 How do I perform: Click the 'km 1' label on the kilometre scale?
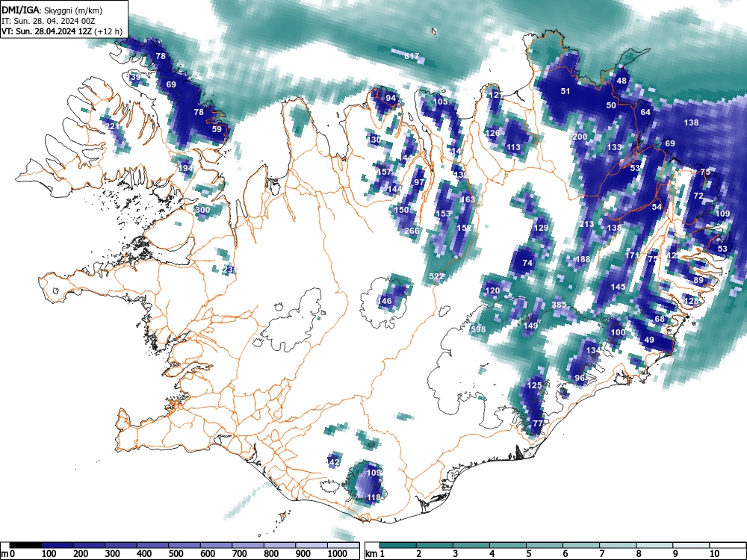pos(375,554)
